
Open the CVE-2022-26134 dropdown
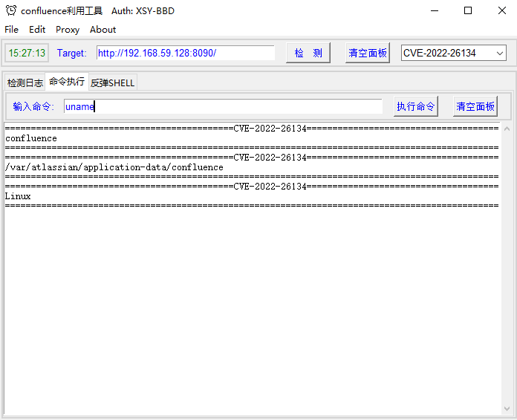[454, 53]
